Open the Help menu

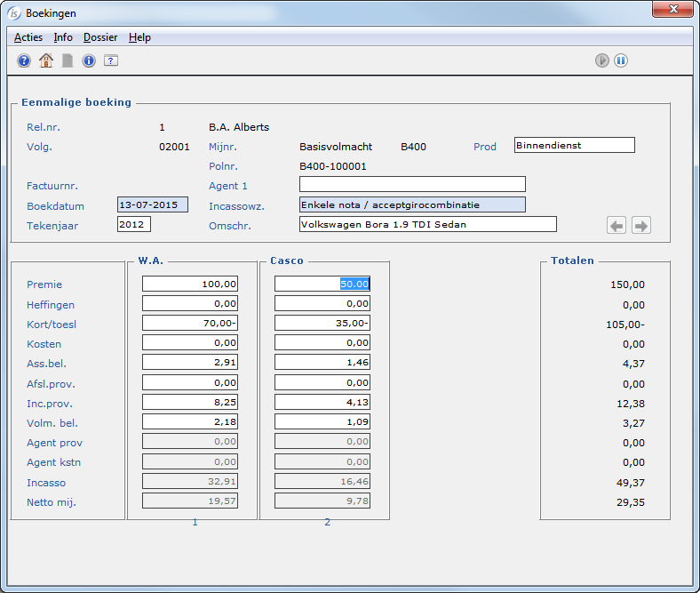139,37
